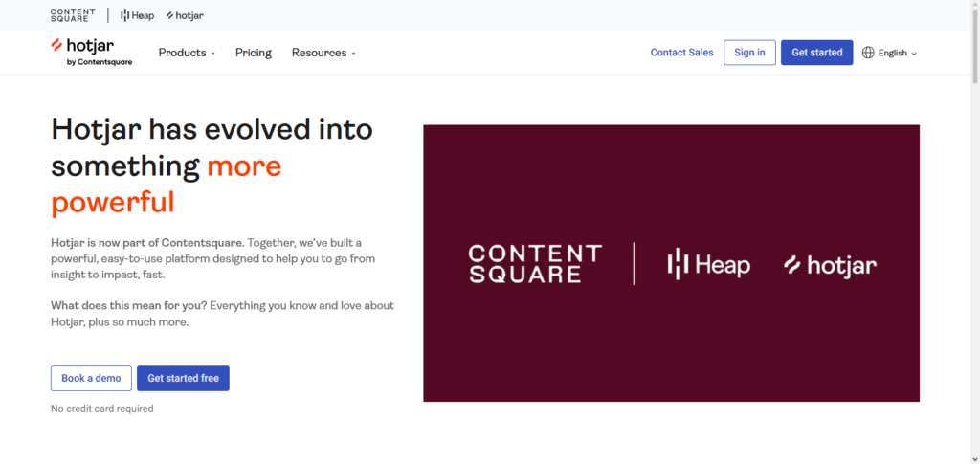This screenshot has width=980, height=464.
Task: Click the Content Square logo in banner
Action: [535, 264]
